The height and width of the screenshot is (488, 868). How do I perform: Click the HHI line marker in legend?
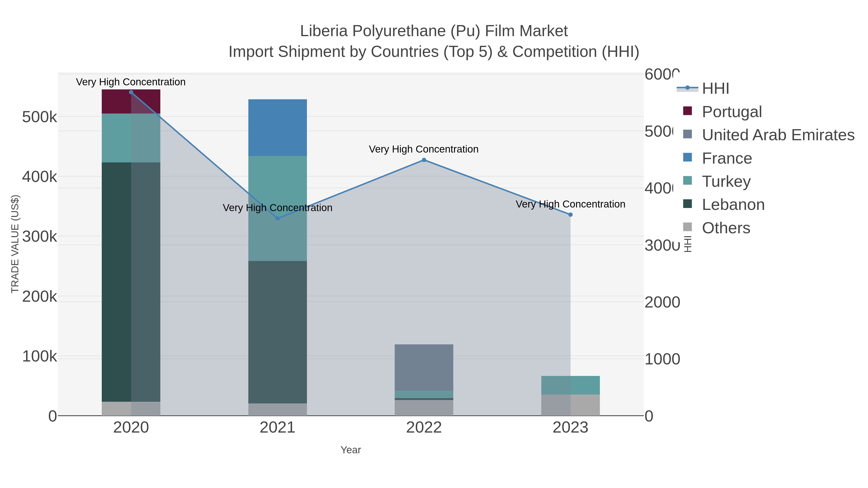point(687,88)
